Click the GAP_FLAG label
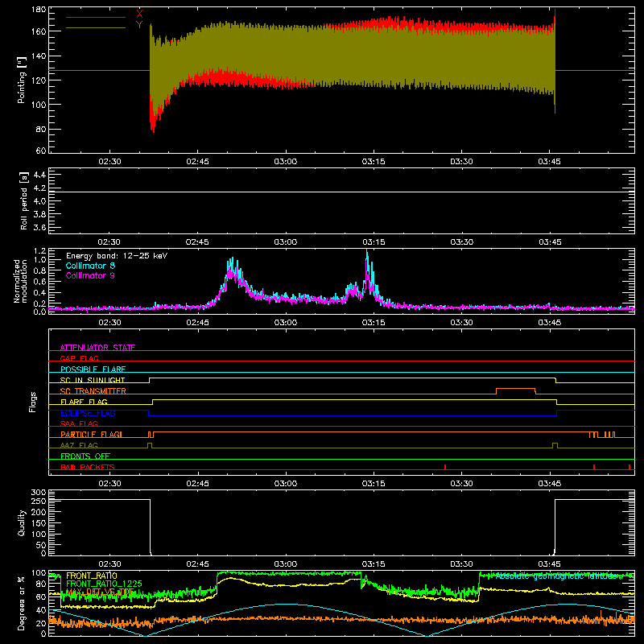 (79, 358)
